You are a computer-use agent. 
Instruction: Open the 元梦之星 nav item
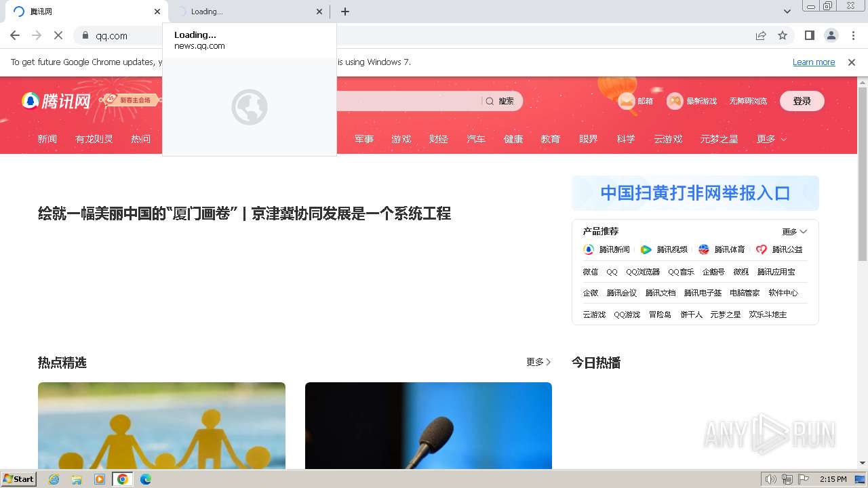pyautogui.click(x=719, y=139)
